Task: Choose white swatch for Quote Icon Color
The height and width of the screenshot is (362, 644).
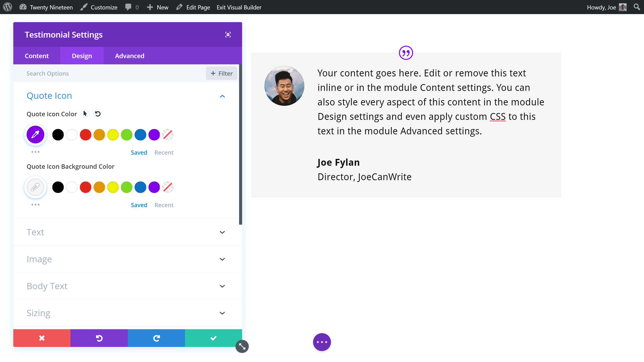Action: 72,135
